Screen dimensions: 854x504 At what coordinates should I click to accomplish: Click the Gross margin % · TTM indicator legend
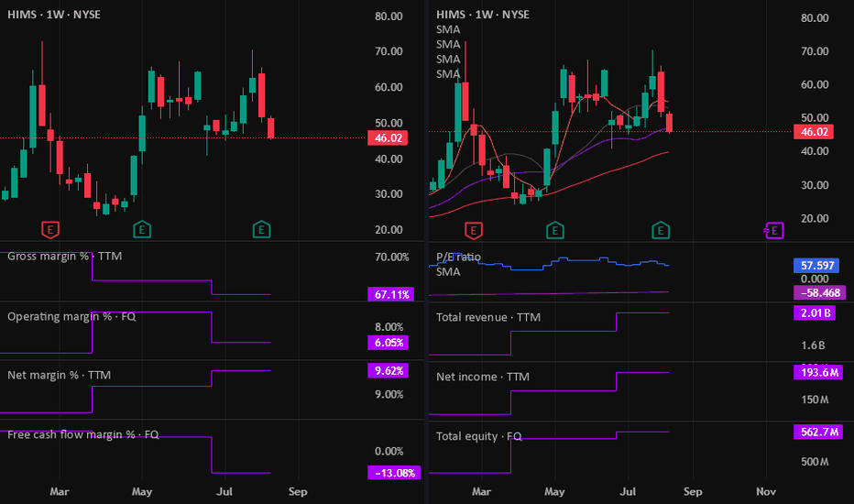point(64,256)
